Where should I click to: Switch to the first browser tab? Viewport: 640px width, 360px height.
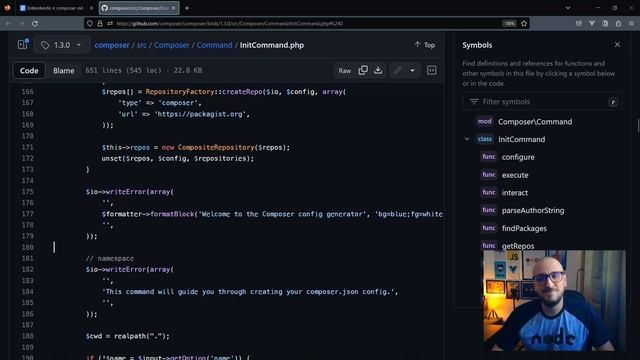55,8
